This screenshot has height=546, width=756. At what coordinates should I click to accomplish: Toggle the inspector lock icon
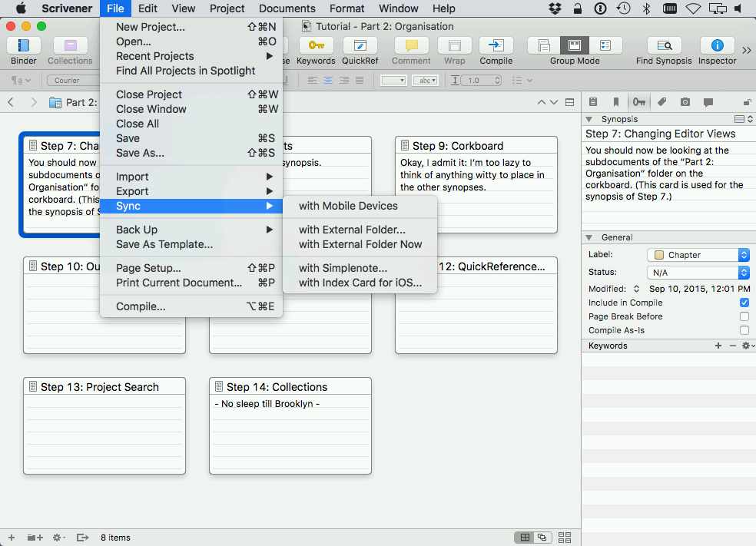click(747, 101)
